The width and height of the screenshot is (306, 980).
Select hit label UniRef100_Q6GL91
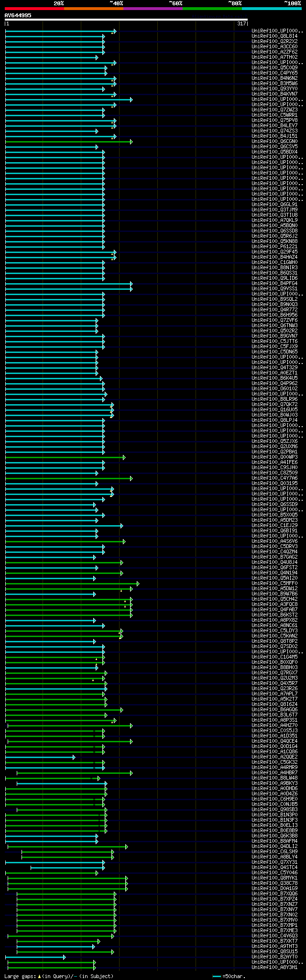pyautogui.click(x=274, y=204)
